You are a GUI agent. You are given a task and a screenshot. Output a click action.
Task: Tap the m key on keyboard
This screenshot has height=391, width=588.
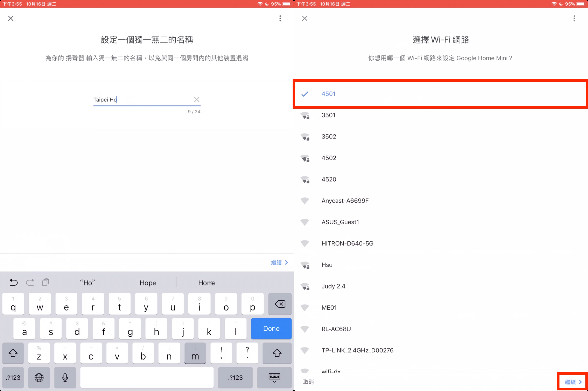tap(195, 353)
